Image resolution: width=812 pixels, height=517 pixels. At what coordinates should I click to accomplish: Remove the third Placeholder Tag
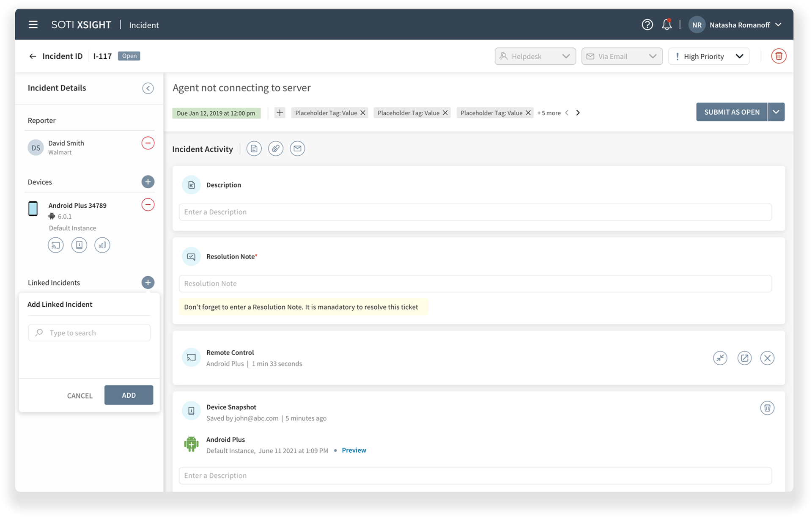point(528,113)
